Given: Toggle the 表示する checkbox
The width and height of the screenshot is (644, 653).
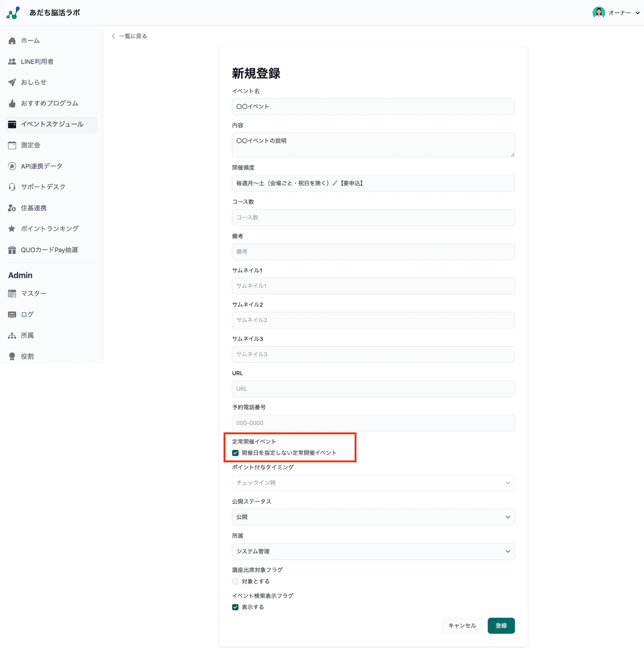Looking at the screenshot, I should point(235,607).
